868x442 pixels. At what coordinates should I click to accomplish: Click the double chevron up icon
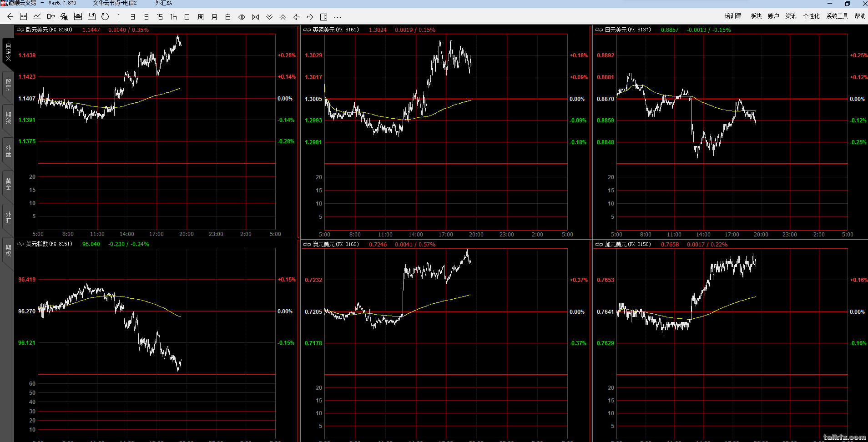283,17
